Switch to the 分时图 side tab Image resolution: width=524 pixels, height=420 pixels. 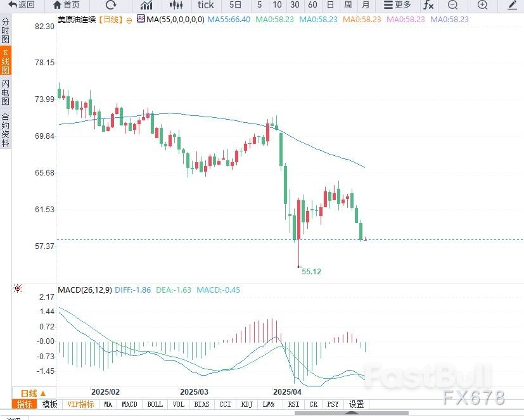[x=6, y=30]
